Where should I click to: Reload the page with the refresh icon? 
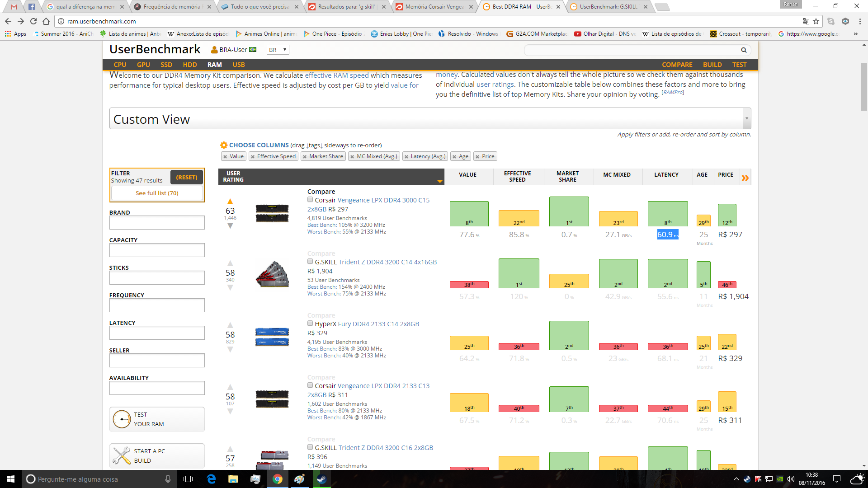[33, 21]
